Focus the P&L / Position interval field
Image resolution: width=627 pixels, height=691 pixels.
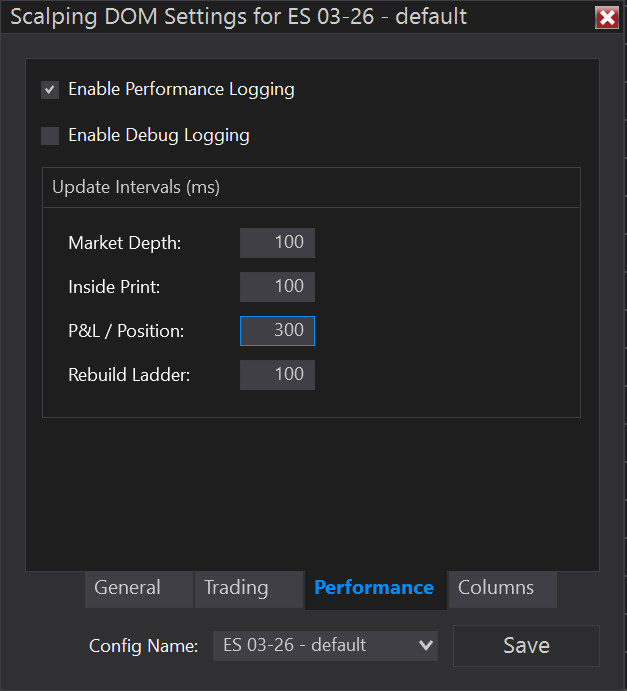click(x=277, y=330)
